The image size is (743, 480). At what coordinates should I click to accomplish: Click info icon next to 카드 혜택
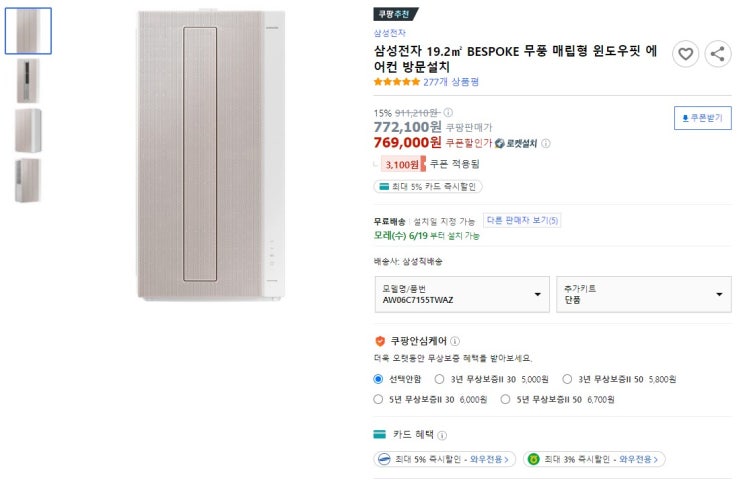(x=442, y=435)
